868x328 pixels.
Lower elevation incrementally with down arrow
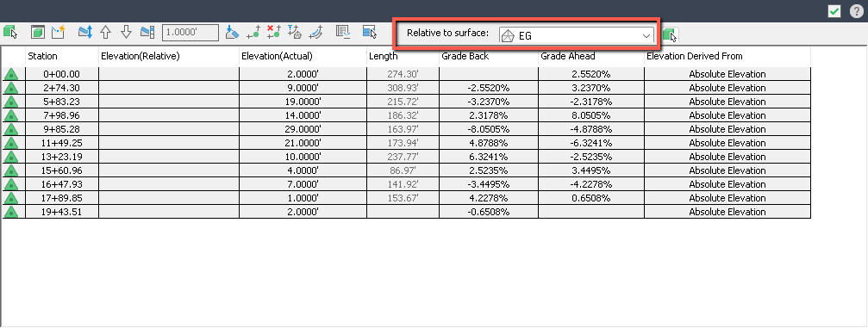click(x=126, y=33)
